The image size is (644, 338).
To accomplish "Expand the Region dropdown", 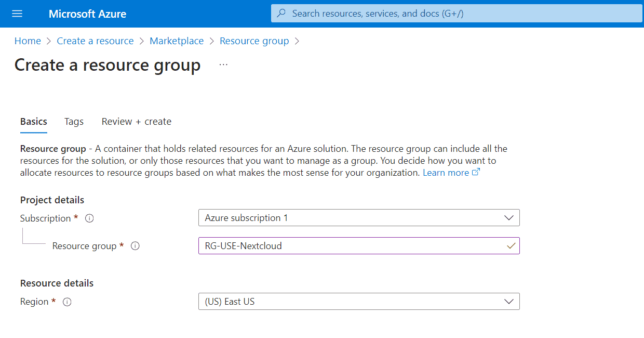I will (x=509, y=302).
